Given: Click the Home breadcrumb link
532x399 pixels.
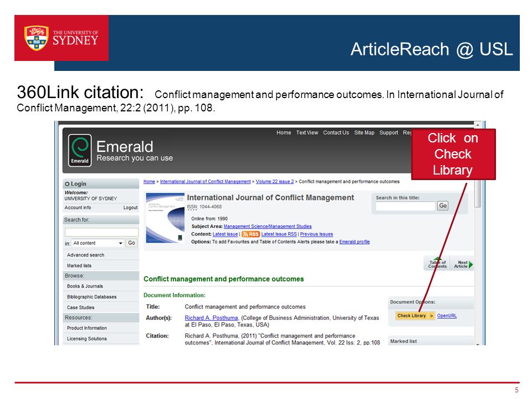Looking at the screenshot, I should click(149, 182).
